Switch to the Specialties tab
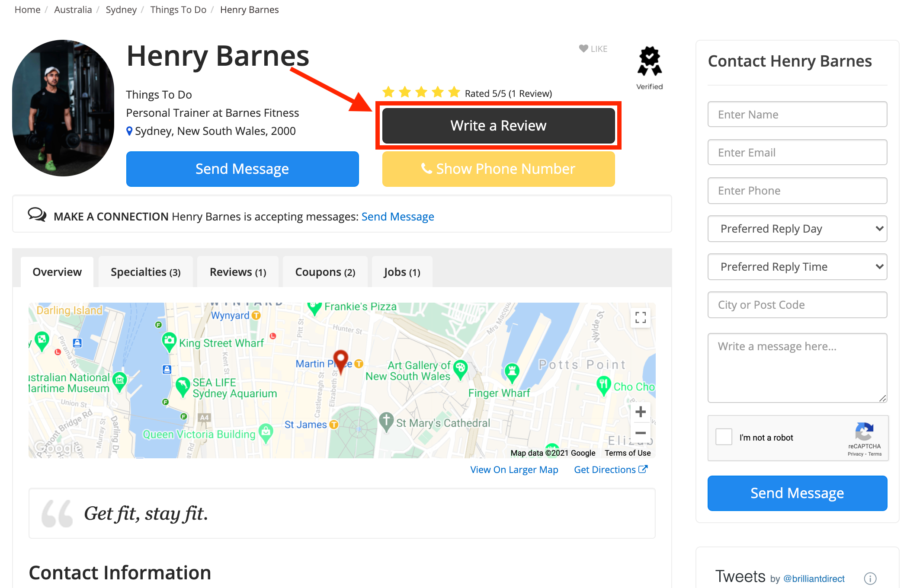923x588 pixels. pyautogui.click(x=145, y=272)
